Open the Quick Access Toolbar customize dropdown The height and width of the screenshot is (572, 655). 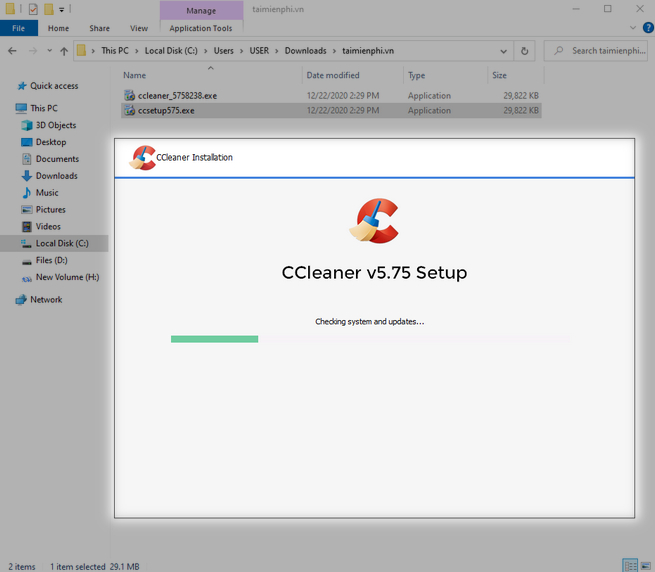[x=62, y=9]
